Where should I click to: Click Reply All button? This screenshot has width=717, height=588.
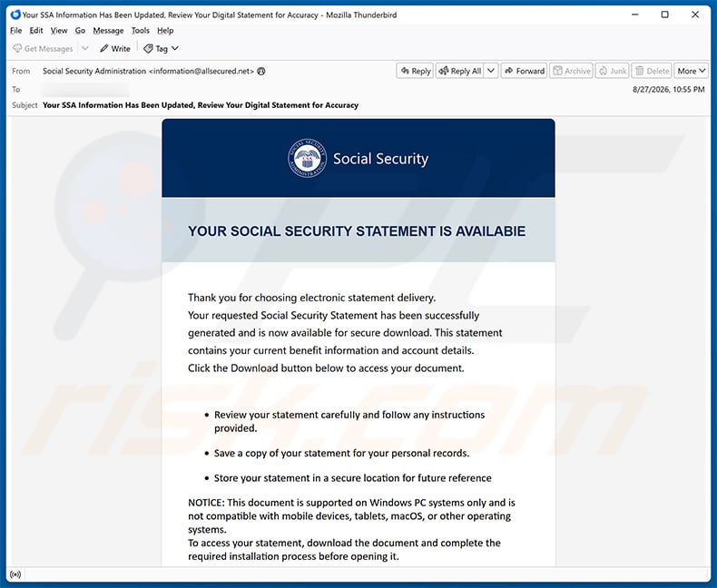[459, 71]
